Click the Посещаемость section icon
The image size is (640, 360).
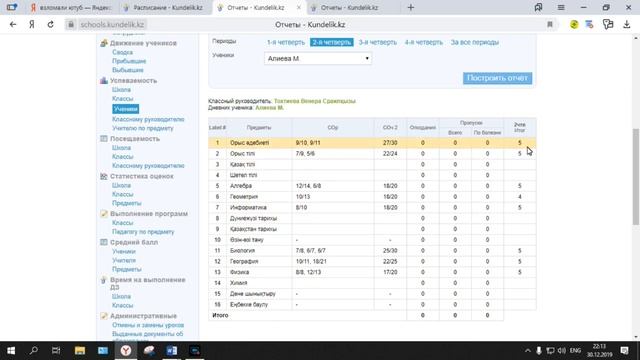[104, 139]
